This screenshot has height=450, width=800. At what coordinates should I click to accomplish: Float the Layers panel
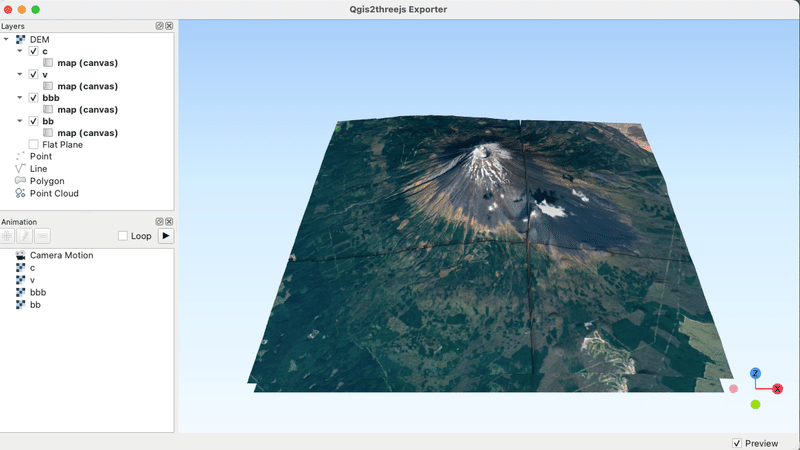pos(159,26)
